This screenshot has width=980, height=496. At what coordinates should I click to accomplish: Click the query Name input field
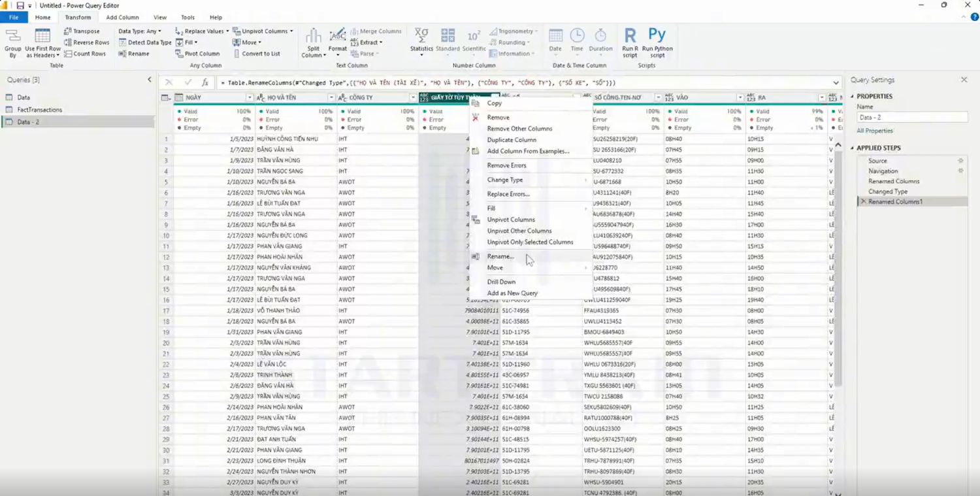point(911,118)
